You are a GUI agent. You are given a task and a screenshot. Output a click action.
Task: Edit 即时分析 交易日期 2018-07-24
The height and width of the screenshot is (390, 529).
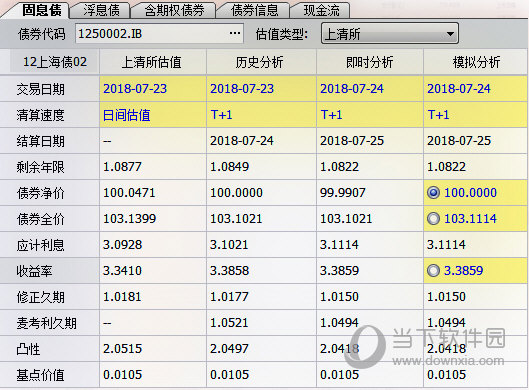(370, 89)
